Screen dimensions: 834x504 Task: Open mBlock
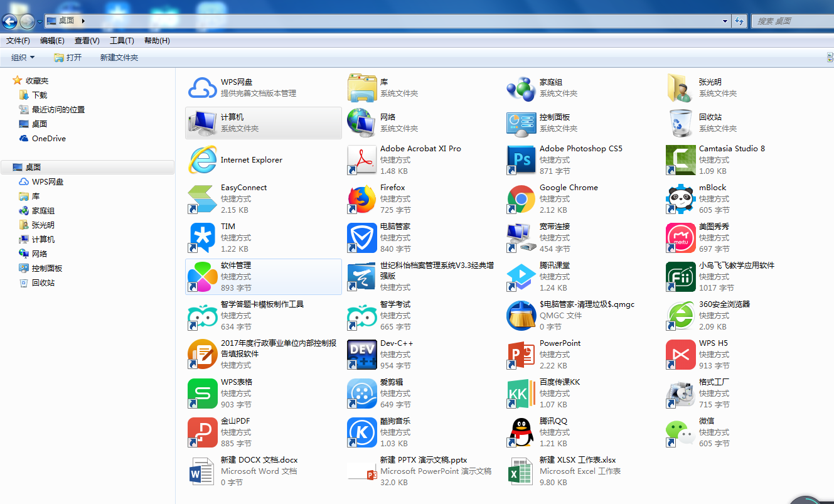tap(680, 198)
